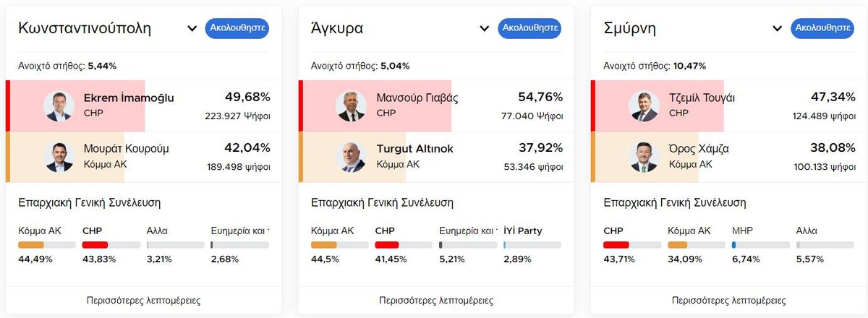868x318 pixels.
Task: Click Μουράτ Κουρούμ's profile photo
Action: tap(59, 157)
